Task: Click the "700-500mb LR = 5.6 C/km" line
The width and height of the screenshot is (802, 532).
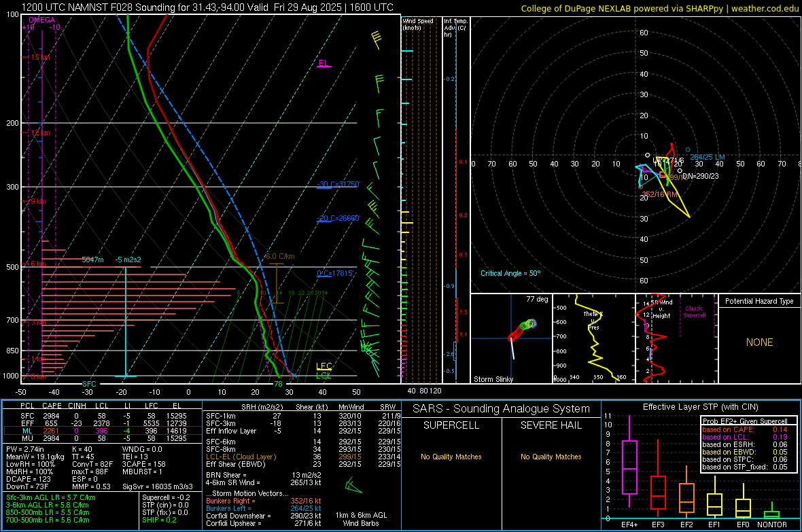Action: [x=48, y=520]
